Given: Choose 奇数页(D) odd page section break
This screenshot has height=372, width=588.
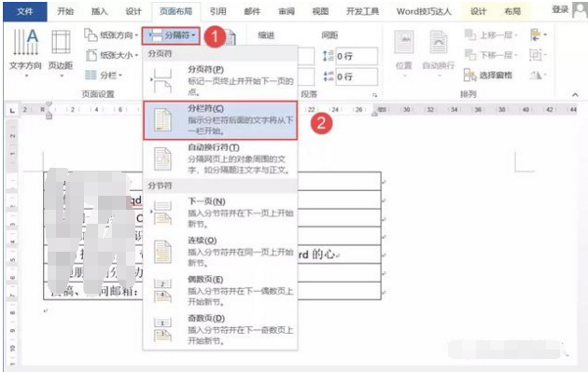Looking at the screenshot, I should [x=220, y=330].
